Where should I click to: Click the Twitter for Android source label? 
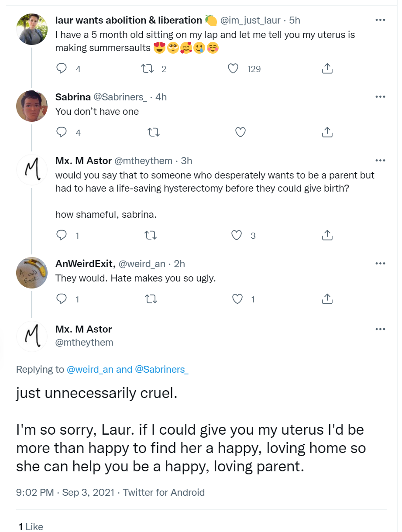(164, 492)
